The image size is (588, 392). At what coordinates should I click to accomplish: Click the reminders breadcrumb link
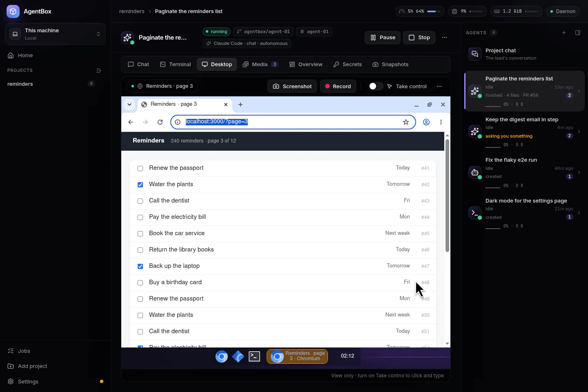pyautogui.click(x=131, y=11)
